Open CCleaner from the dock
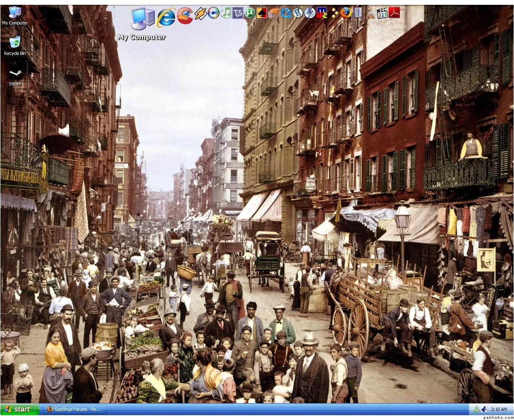Viewport: 514px width, 420px height. point(184,14)
